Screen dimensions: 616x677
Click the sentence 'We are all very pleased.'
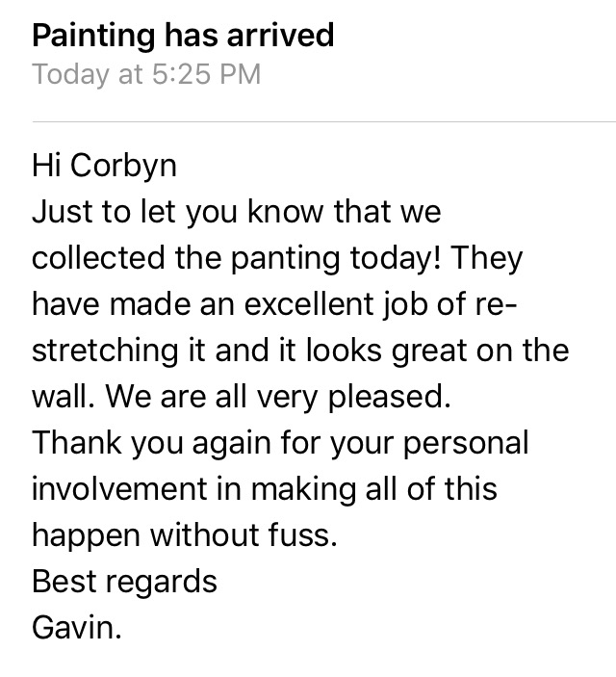coord(278,397)
